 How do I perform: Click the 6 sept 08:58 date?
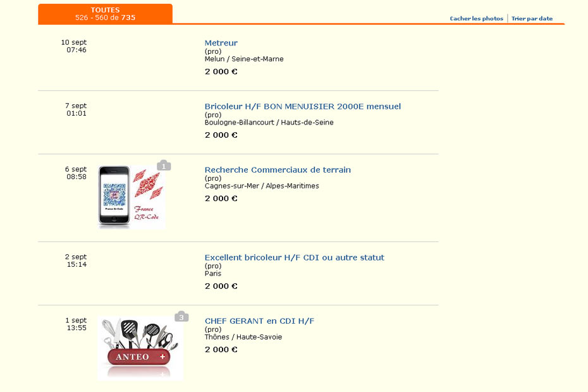tap(76, 173)
